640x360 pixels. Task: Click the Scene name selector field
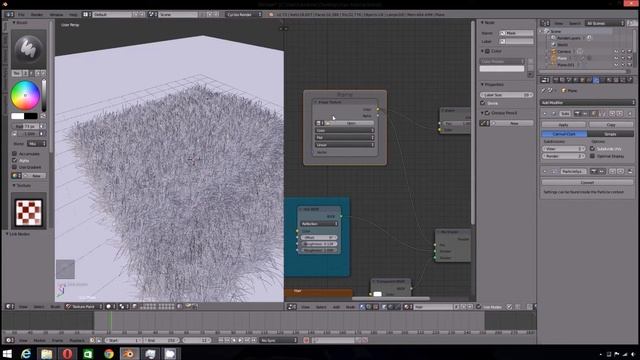178,14
